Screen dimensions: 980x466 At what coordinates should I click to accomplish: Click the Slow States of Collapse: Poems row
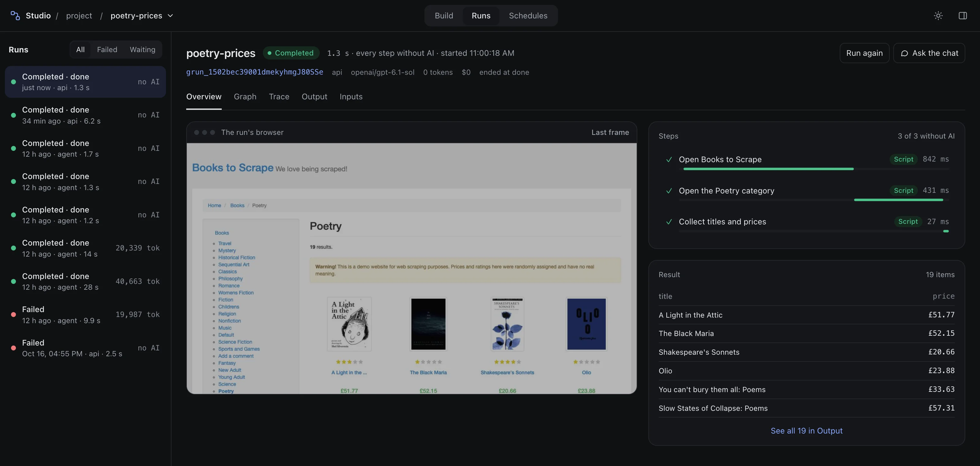pos(806,408)
